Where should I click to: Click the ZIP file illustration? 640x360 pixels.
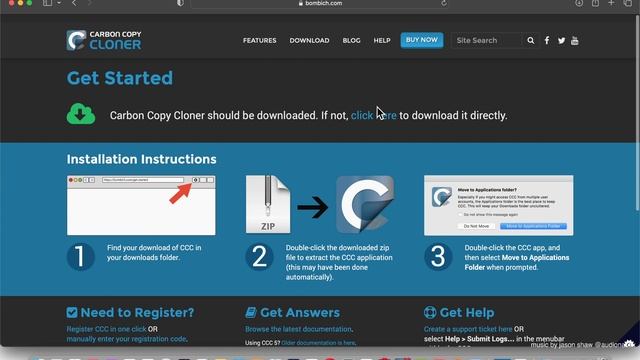[268, 204]
